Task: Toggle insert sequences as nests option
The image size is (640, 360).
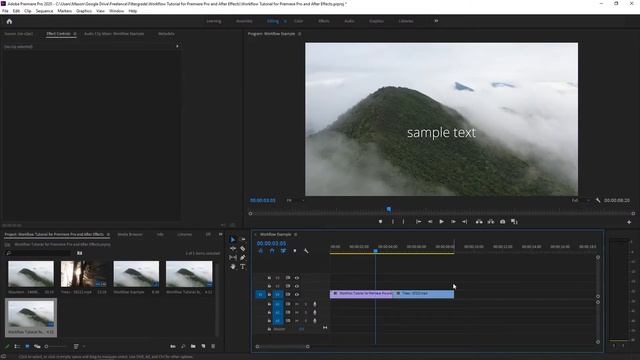Action: click(x=261, y=251)
